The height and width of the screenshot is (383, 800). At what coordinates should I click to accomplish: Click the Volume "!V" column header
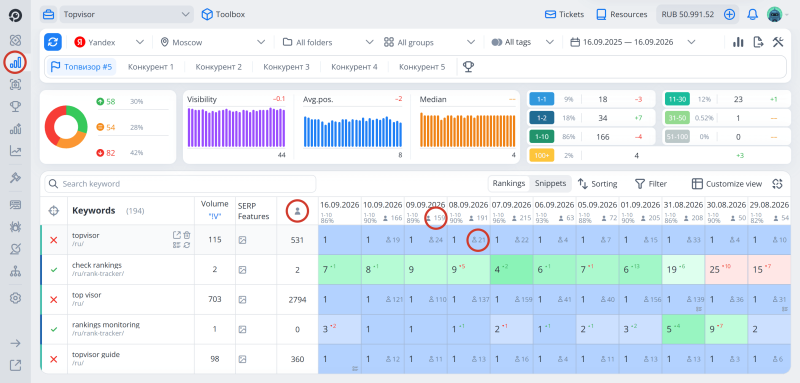click(215, 210)
